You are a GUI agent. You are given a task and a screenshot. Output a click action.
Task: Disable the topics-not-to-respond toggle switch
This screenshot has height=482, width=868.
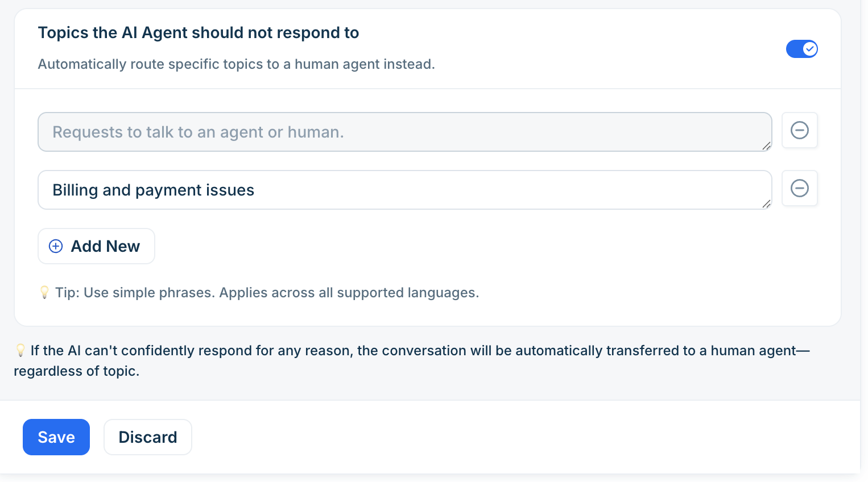[802, 49]
